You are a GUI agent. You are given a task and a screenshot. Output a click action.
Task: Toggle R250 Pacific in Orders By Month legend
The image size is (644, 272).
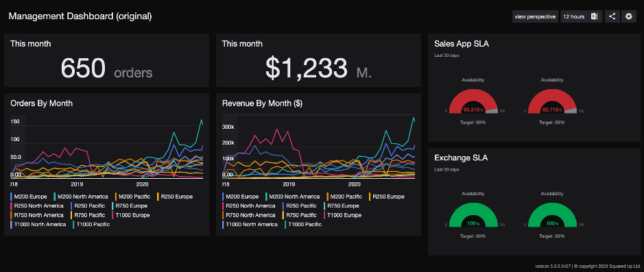pos(88,206)
